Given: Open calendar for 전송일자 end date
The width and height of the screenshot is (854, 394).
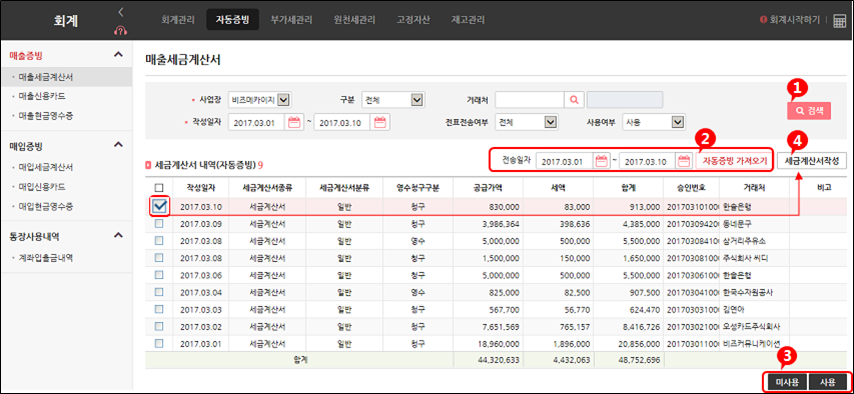Looking at the screenshot, I should pyautogui.click(x=684, y=161).
